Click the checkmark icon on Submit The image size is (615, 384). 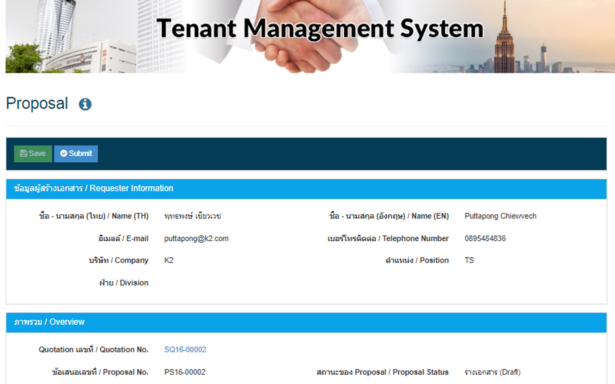coord(64,153)
